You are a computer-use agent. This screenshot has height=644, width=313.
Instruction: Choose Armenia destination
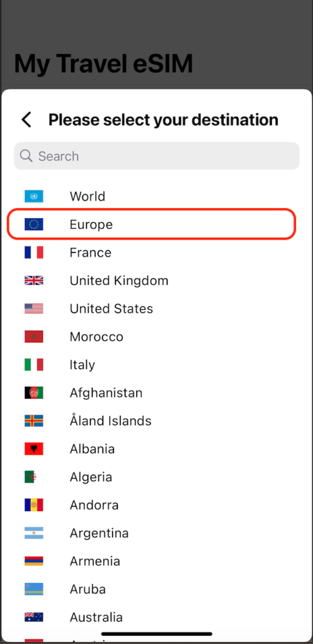(x=157, y=561)
